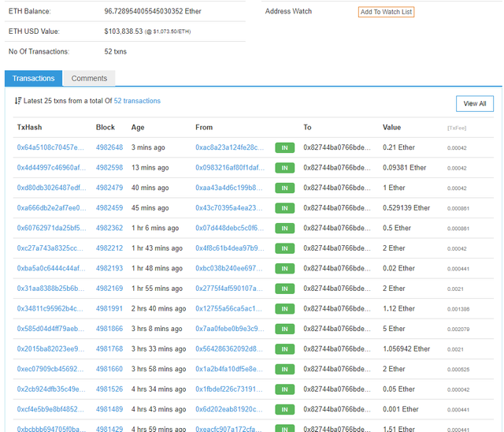Open block 4982212
The height and width of the screenshot is (432, 504).
click(x=109, y=248)
